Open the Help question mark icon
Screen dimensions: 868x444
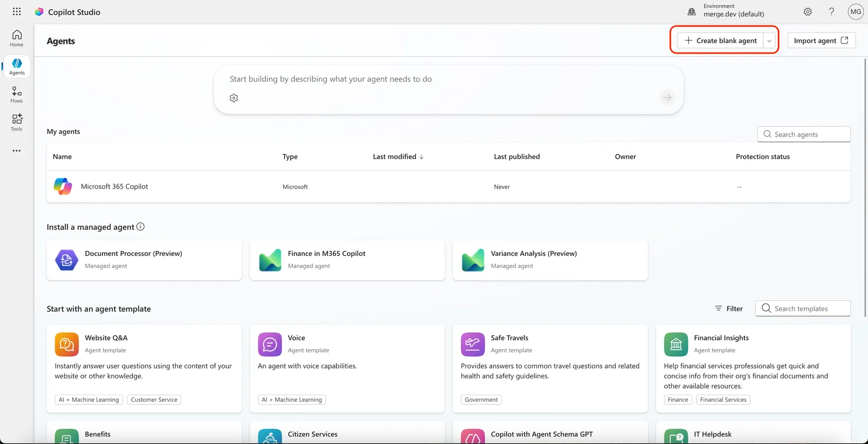[x=832, y=11]
